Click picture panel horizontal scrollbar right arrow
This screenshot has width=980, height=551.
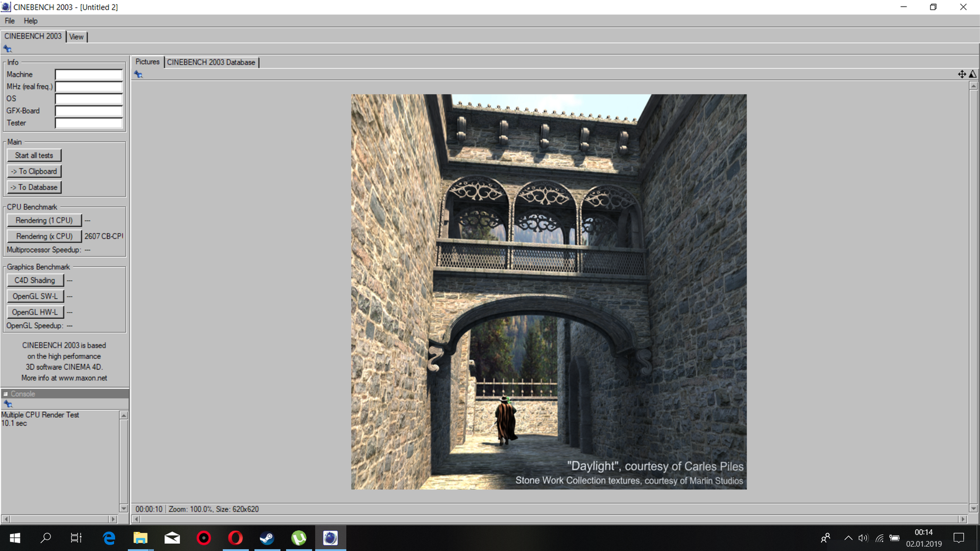963,519
